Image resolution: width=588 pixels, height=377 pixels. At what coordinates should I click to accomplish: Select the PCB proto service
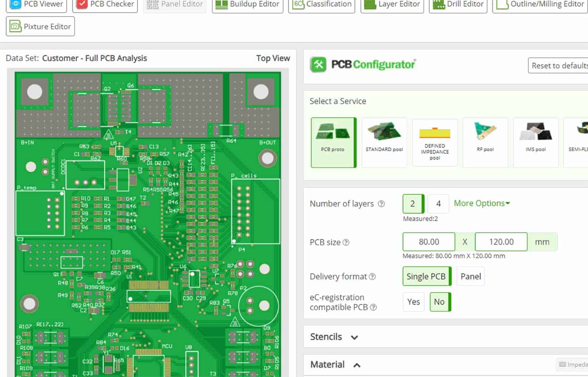click(333, 143)
